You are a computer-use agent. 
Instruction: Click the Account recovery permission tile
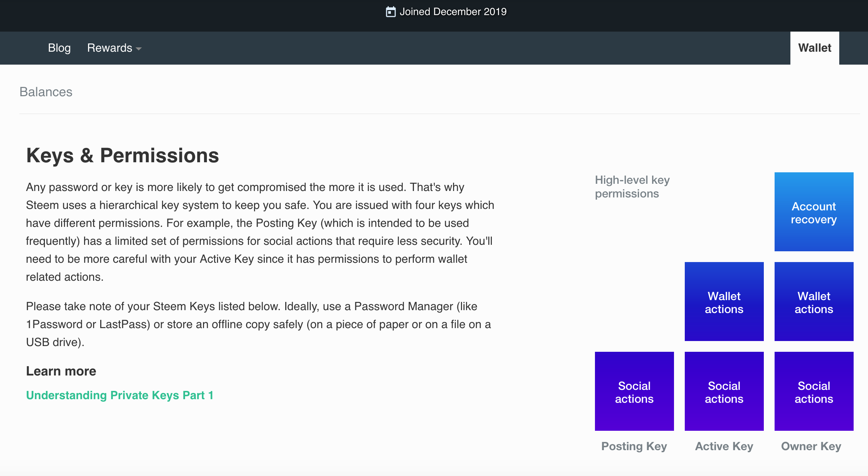click(x=814, y=212)
